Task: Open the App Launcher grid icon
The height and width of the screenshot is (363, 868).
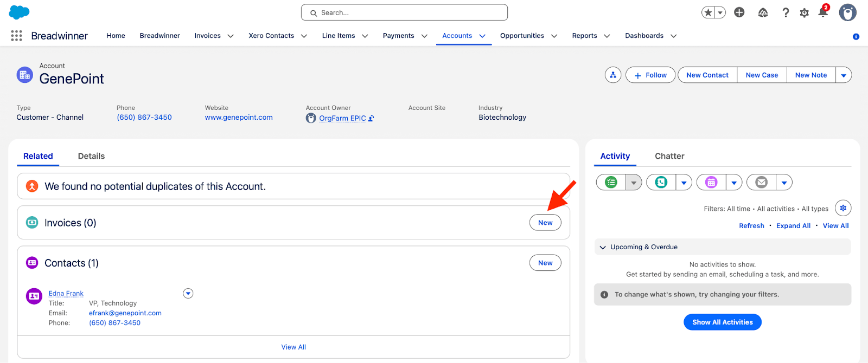Action: pos(16,36)
